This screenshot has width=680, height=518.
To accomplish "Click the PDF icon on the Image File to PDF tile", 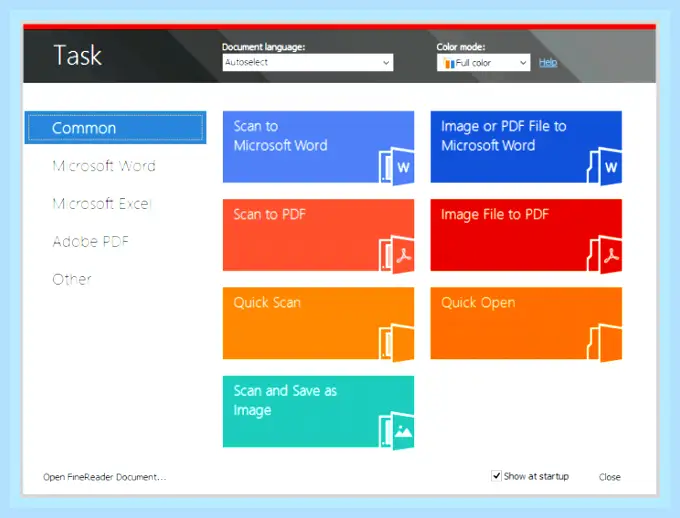I will (604, 255).
